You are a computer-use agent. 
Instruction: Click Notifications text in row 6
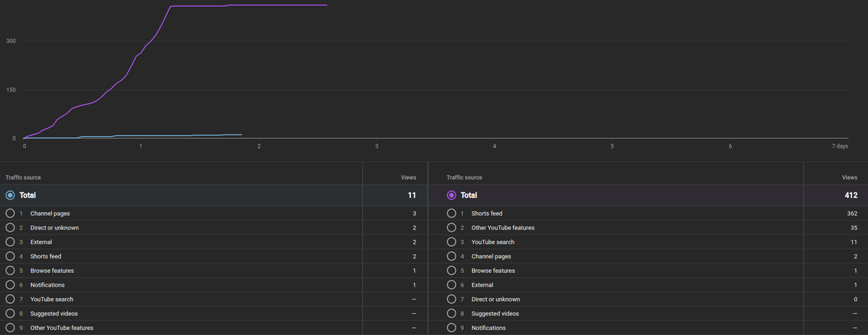(48, 285)
